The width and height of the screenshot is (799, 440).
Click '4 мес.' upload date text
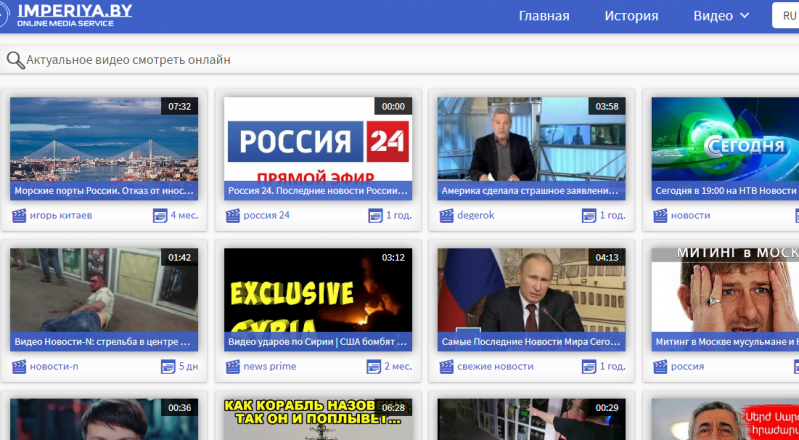point(184,215)
